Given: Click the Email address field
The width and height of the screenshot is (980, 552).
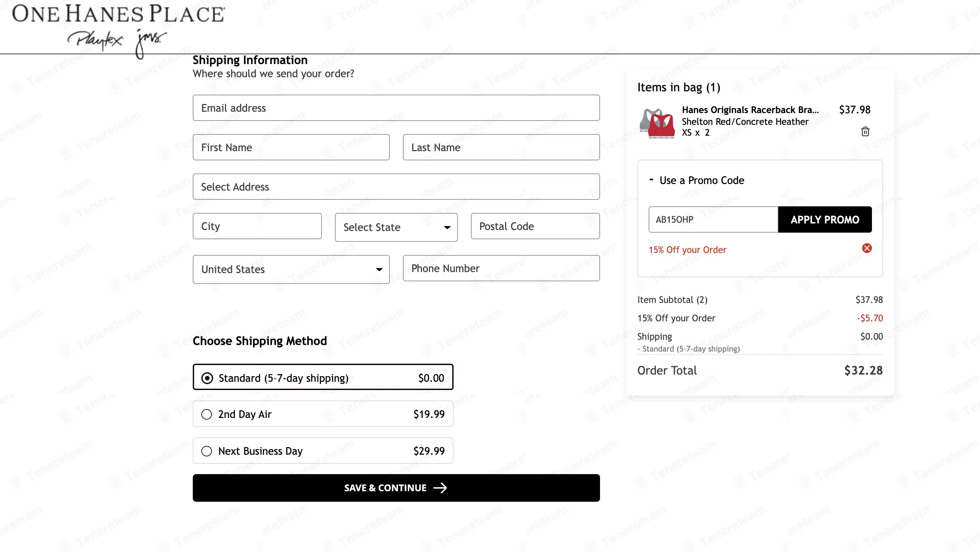Looking at the screenshot, I should tap(396, 108).
